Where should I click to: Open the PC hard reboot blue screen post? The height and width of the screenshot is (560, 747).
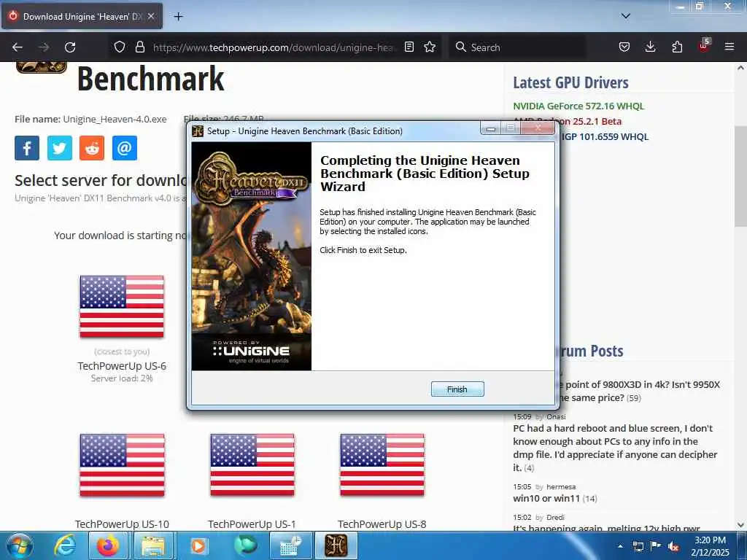[615, 448]
